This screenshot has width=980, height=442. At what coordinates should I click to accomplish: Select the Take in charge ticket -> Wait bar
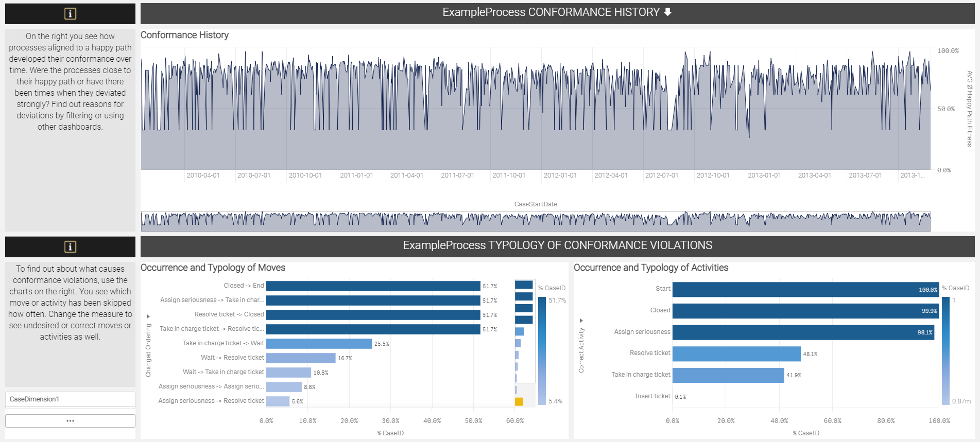[319, 344]
